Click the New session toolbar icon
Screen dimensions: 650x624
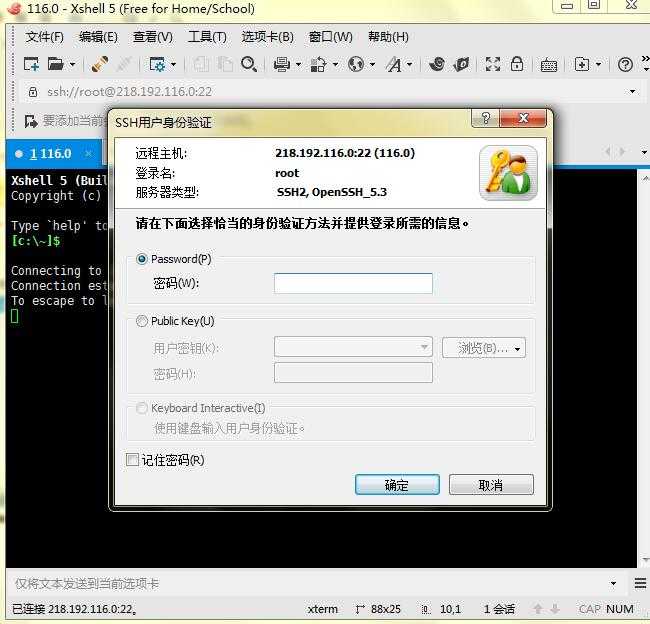31,64
